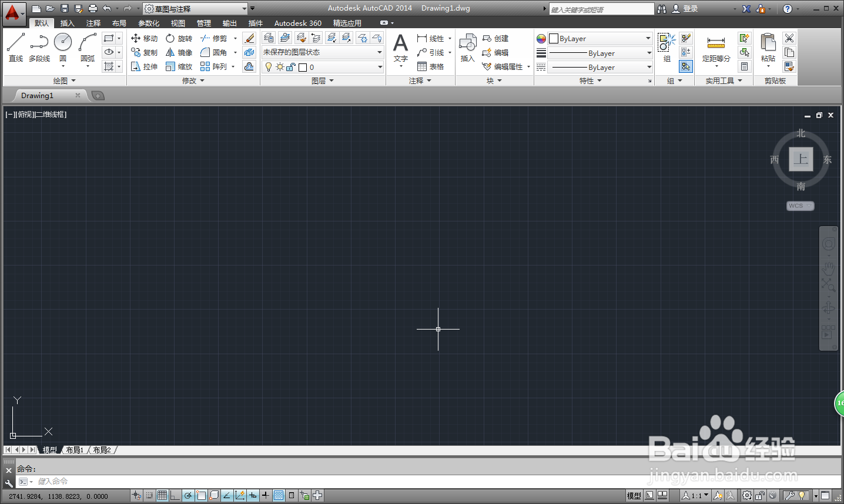Choose the Copy (复制) tool

(x=144, y=52)
